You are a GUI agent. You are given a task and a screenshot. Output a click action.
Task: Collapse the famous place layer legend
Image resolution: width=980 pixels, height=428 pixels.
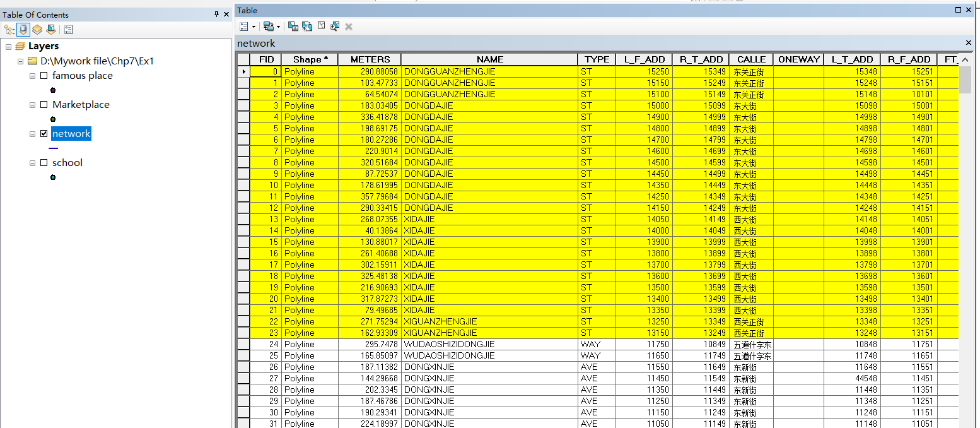[32, 76]
